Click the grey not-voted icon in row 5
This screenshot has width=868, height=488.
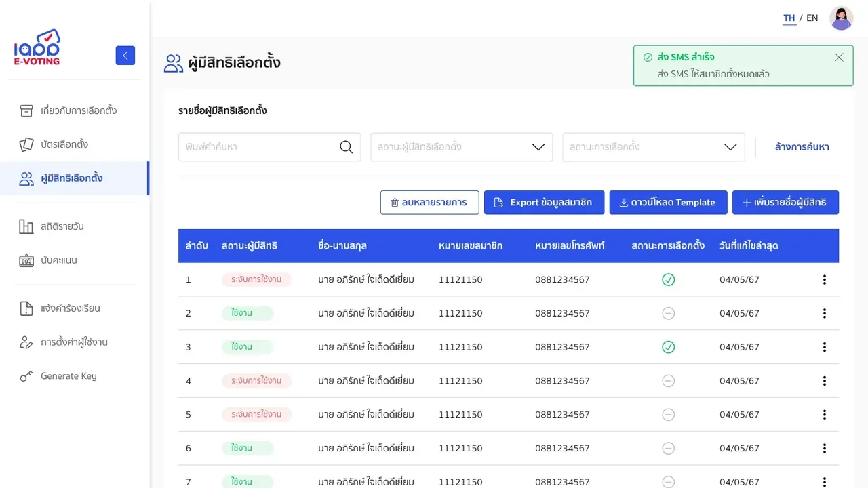pos(669,415)
